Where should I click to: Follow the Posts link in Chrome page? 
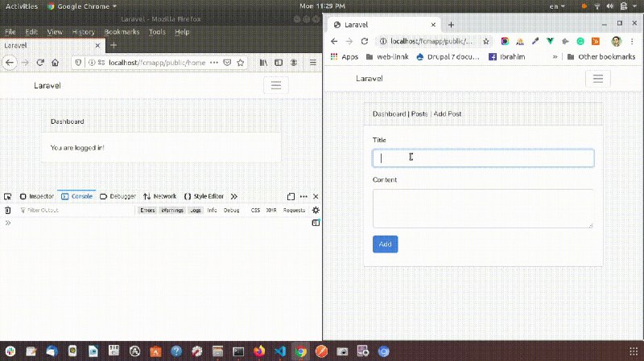pyautogui.click(x=419, y=114)
